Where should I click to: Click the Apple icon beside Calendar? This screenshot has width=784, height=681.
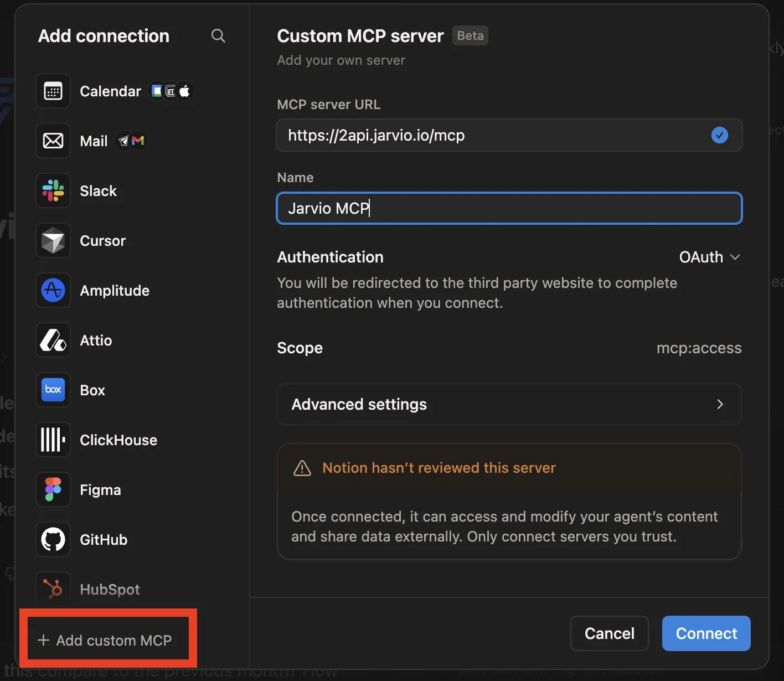185,91
